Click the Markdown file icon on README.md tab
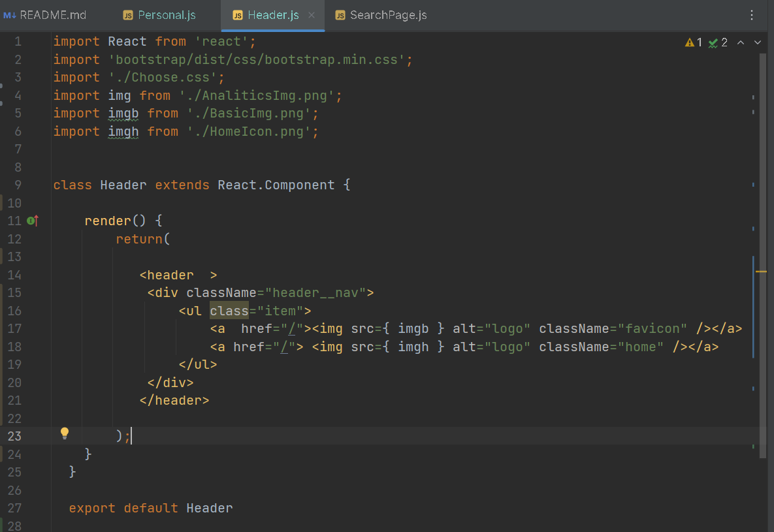This screenshot has height=532, width=774. pyautogui.click(x=9, y=15)
